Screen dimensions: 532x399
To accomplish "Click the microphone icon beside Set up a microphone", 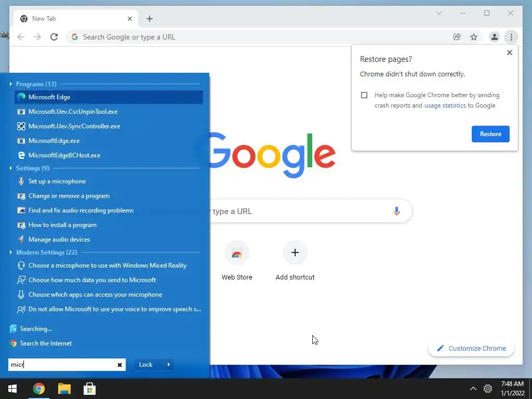I will pos(21,181).
